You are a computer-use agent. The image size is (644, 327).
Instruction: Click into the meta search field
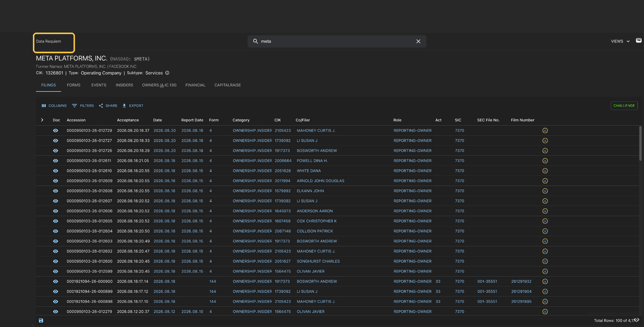pyautogui.click(x=336, y=41)
